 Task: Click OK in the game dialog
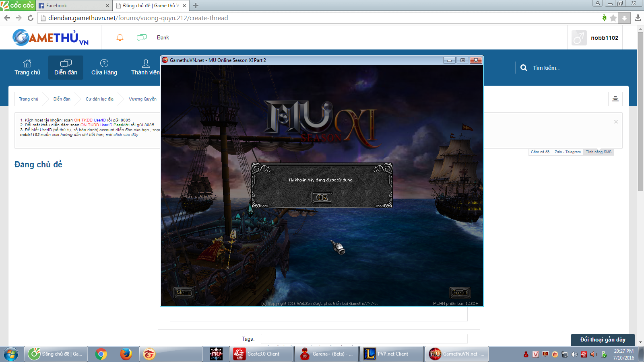(322, 197)
